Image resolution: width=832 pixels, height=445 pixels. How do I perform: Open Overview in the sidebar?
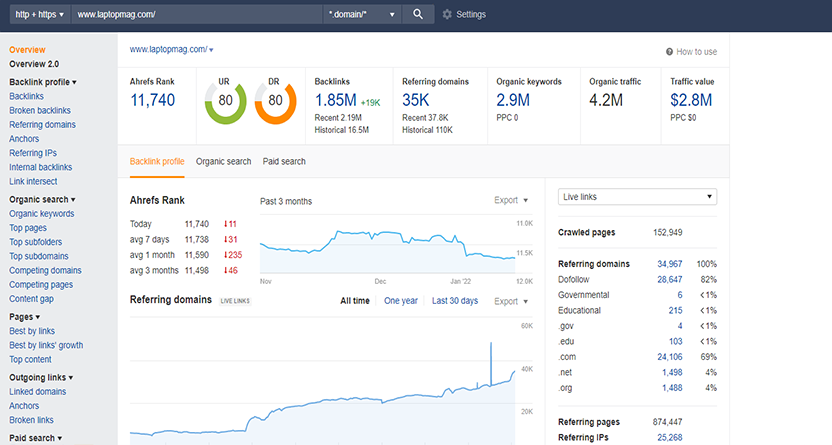coord(27,50)
